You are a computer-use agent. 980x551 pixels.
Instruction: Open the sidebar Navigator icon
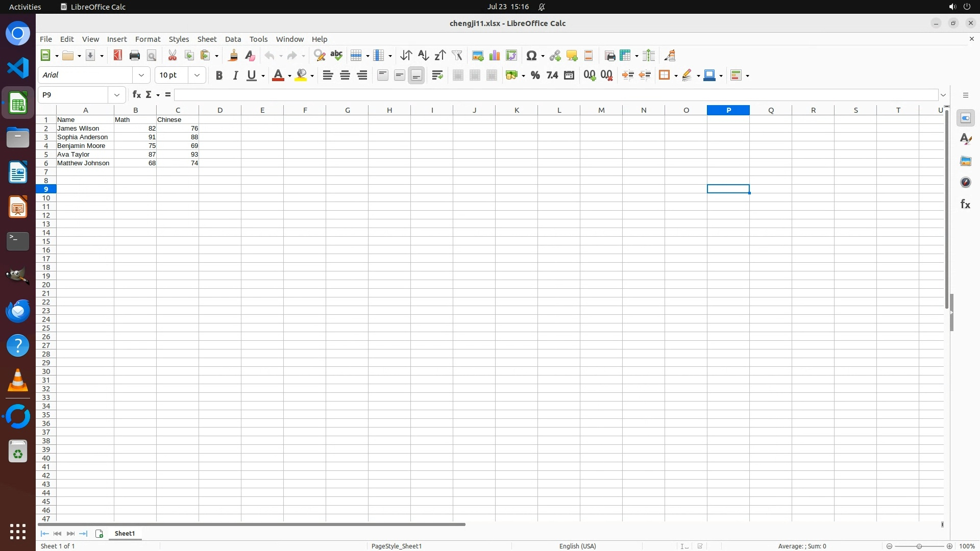[965, 183]
